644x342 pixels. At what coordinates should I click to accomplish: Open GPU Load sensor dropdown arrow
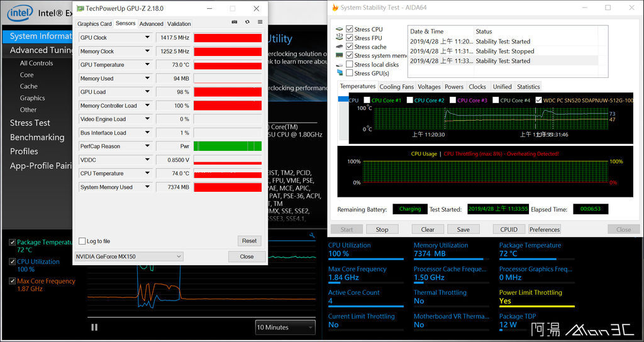147,92
